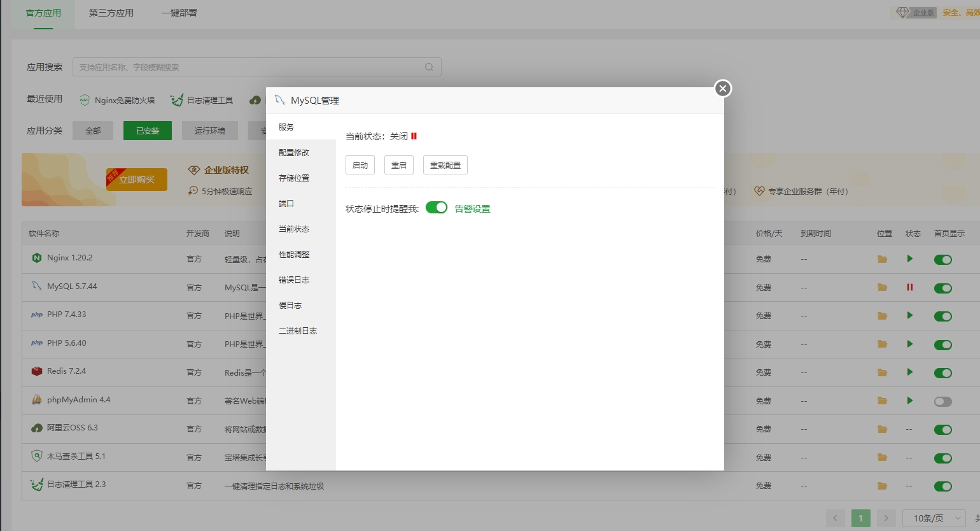This screenshot has width=980, height=531.
Task: Open the 二进制日志 page
Action: [301, 331]
